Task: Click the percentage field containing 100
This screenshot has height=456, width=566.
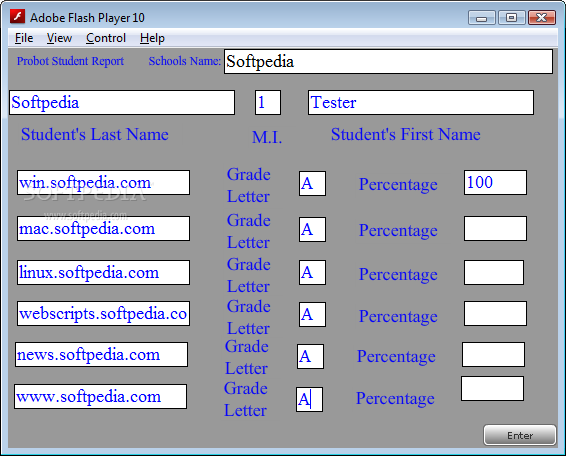Action: tap(495, 182)
